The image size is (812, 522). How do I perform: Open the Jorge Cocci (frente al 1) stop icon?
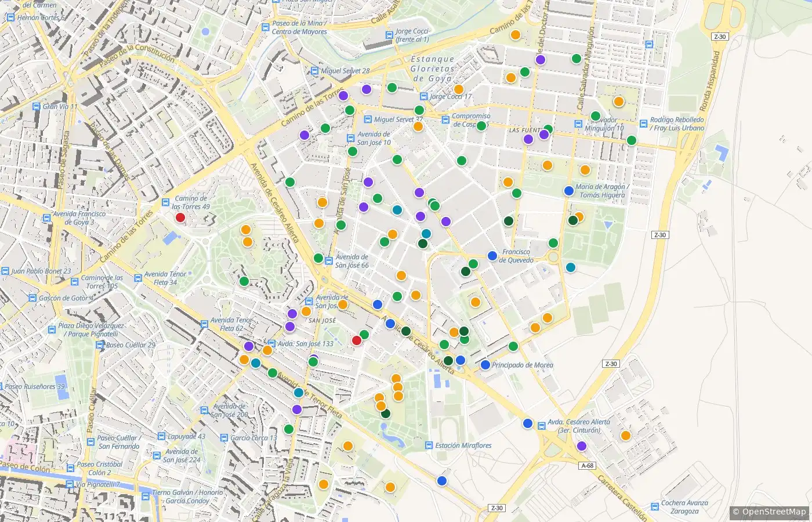389,35
